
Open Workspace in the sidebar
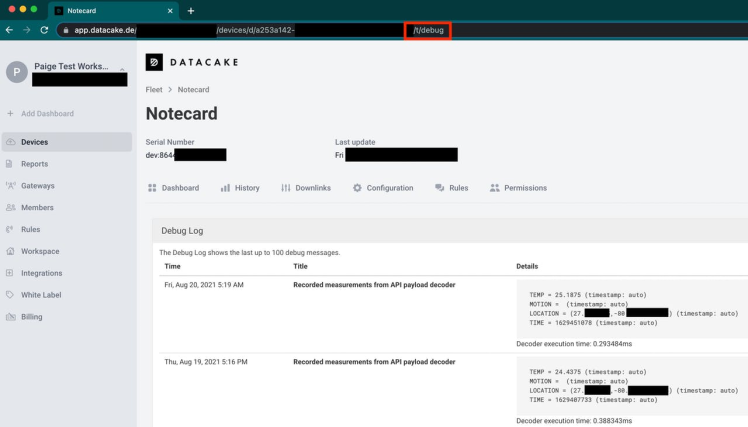point(40,251)
